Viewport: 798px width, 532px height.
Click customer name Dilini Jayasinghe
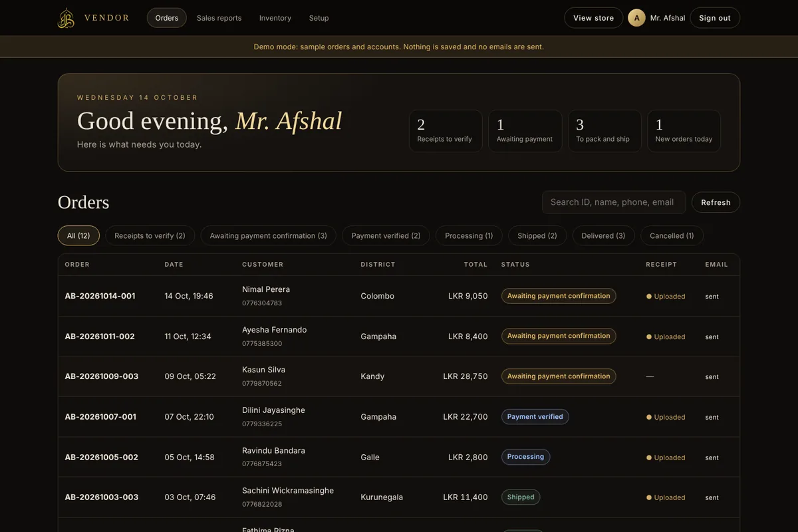(273, 410)
